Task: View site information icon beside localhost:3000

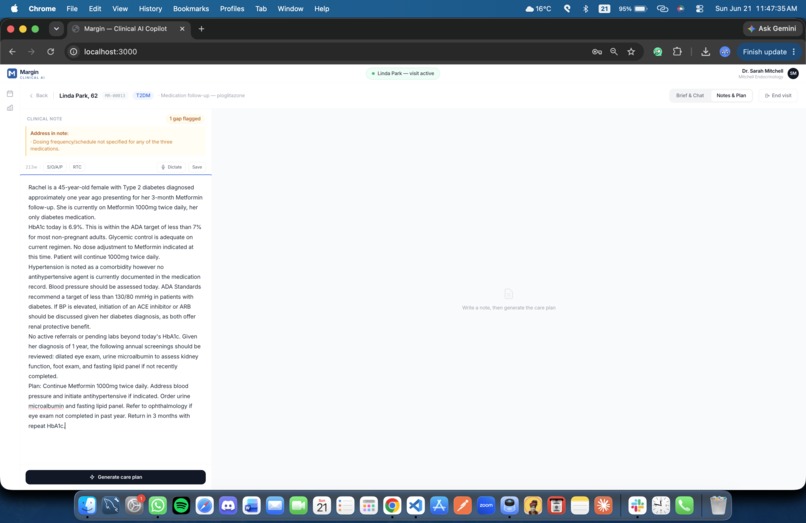Action: [74, 52]
